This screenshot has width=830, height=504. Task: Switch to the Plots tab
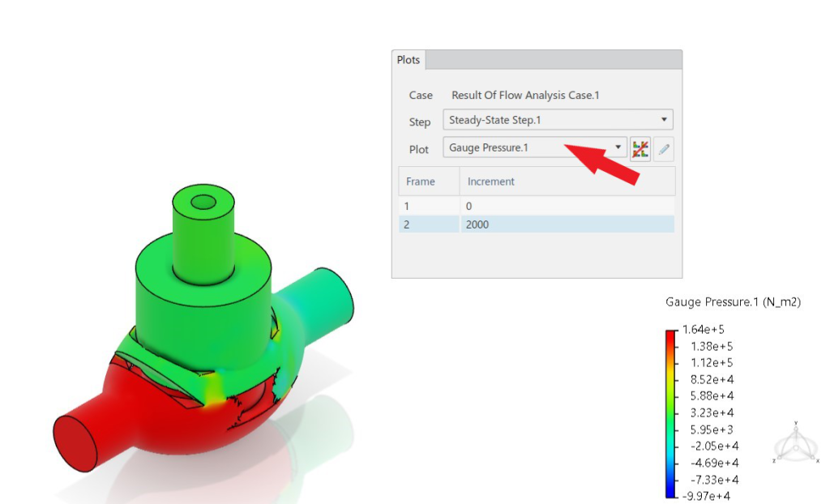(x=409, y=60)
